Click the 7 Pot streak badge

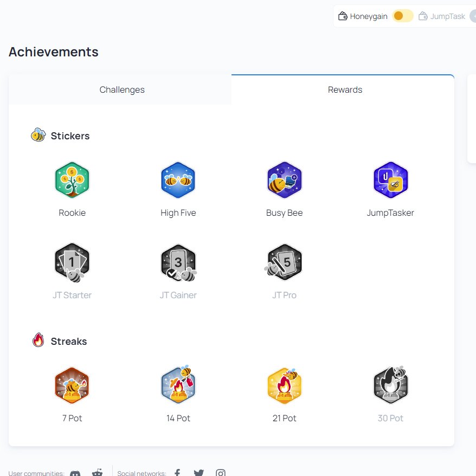click(x=72, y=385)
